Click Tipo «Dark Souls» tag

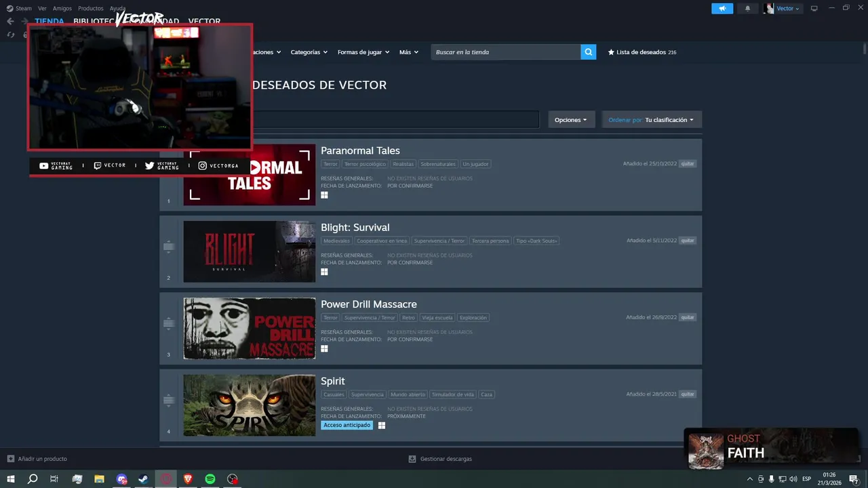pos(536,241)
